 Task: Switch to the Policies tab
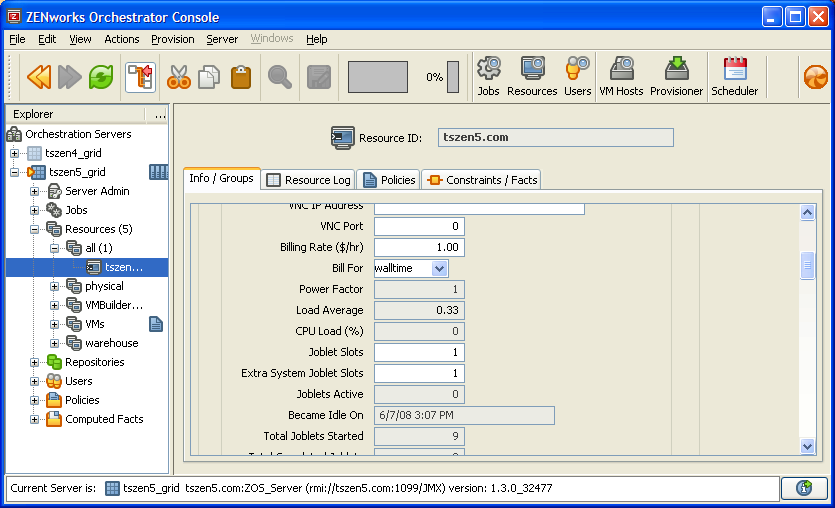coord(389,180)
